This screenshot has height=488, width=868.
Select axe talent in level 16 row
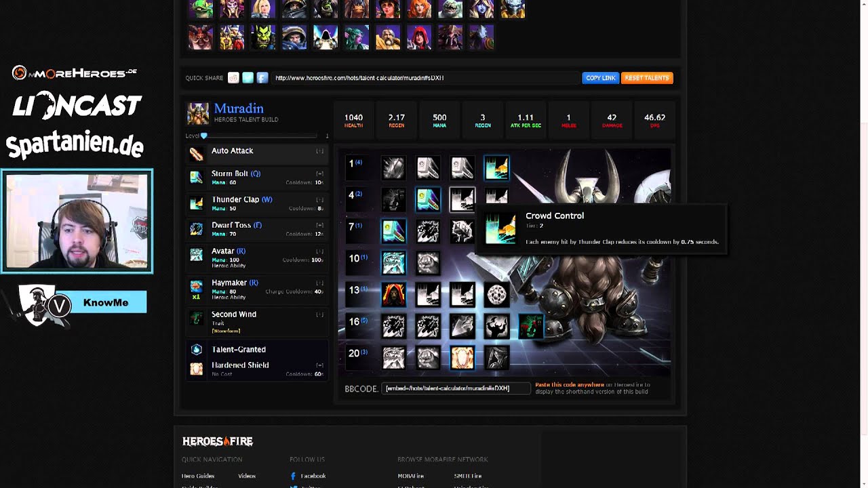tap(462, 326)
